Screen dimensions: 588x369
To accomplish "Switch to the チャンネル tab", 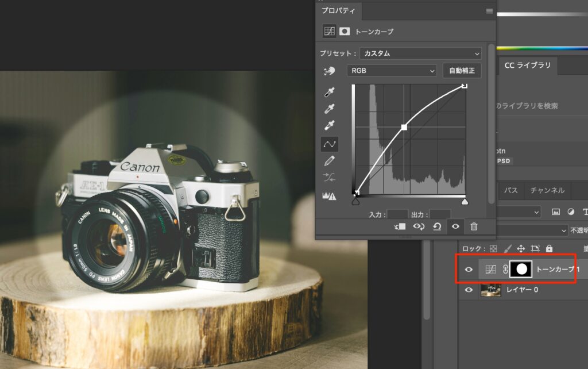I will click(547, 190).
